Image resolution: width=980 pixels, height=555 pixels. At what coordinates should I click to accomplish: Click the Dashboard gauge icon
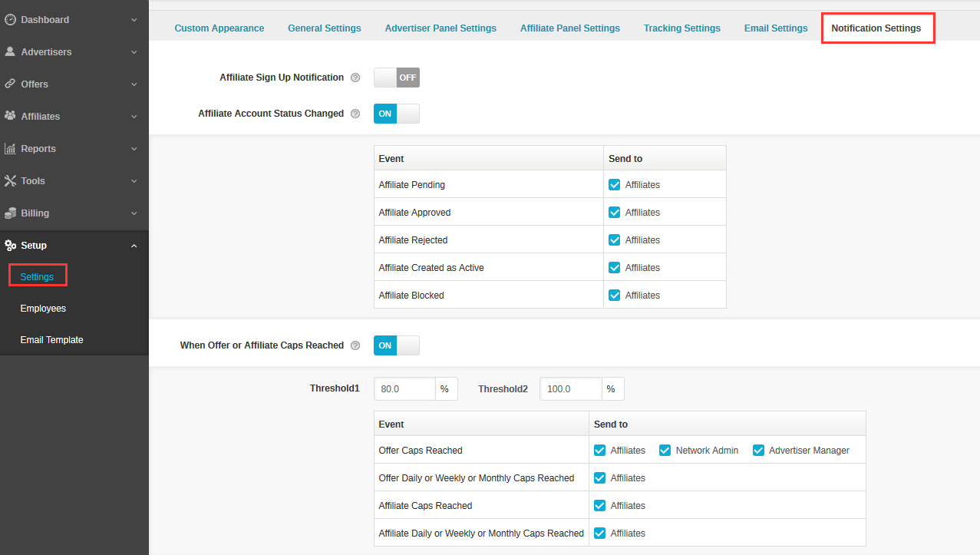click(10, 19)
